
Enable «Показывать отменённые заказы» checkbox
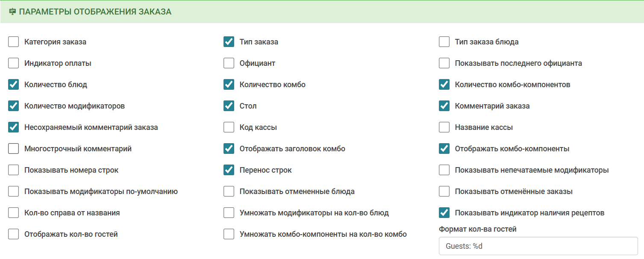pos(444,191)
